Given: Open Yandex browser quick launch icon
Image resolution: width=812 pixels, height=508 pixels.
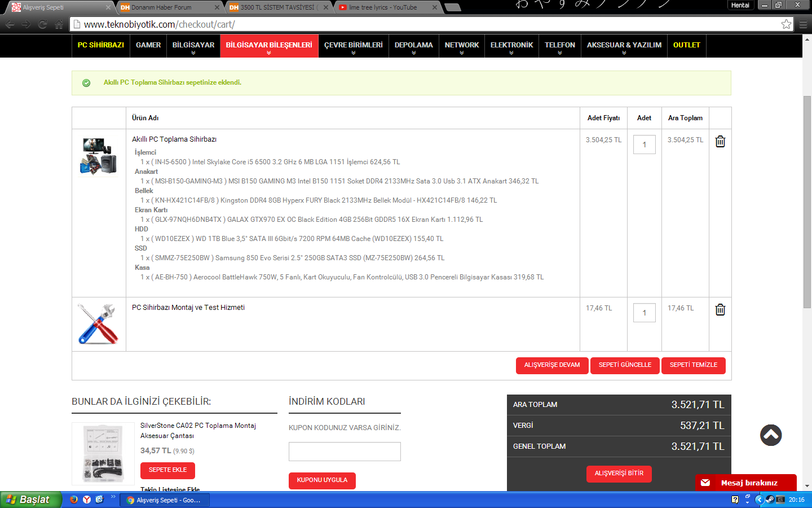Looking at the screenshot, I should coord(87,500).
